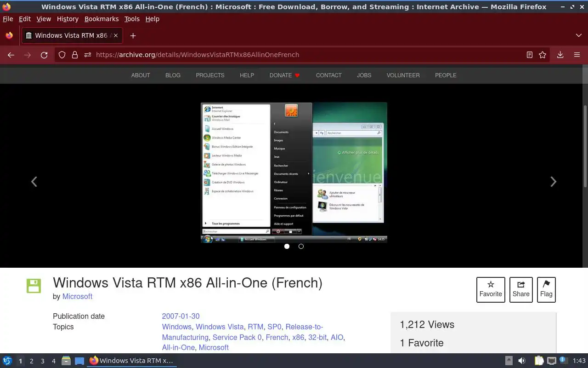Image resolution: width=588 pixels, height=368 pixels.
Task: Open the File menu
Action: [x=8, y=19]
